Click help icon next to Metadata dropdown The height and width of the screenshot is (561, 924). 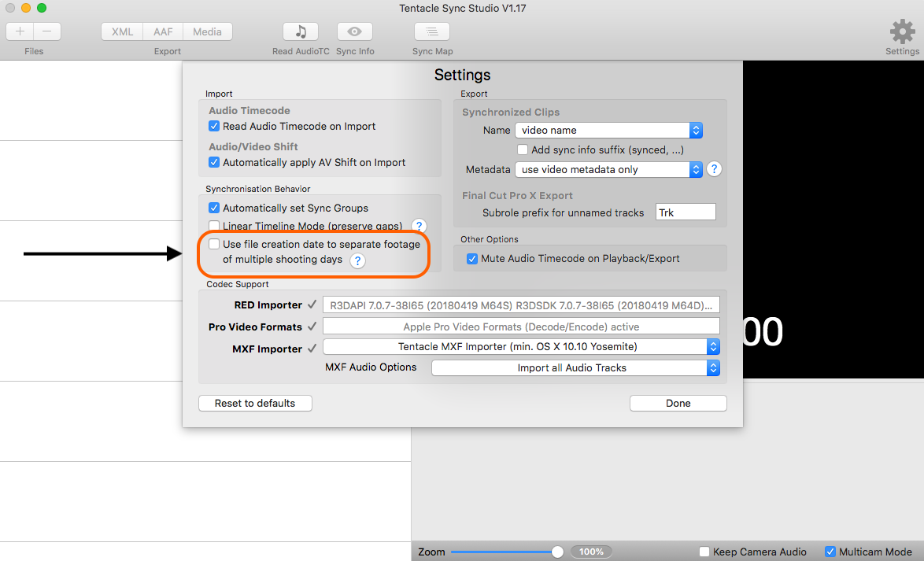point(714,169)
